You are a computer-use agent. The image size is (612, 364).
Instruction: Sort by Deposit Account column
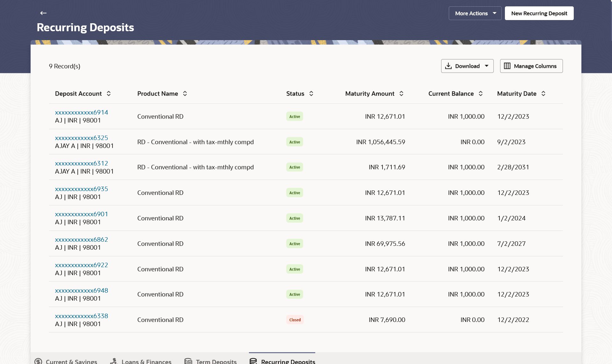tap(109, 94)
